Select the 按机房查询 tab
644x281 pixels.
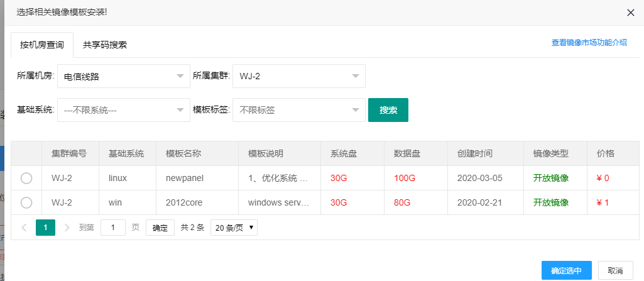point(42,45)
